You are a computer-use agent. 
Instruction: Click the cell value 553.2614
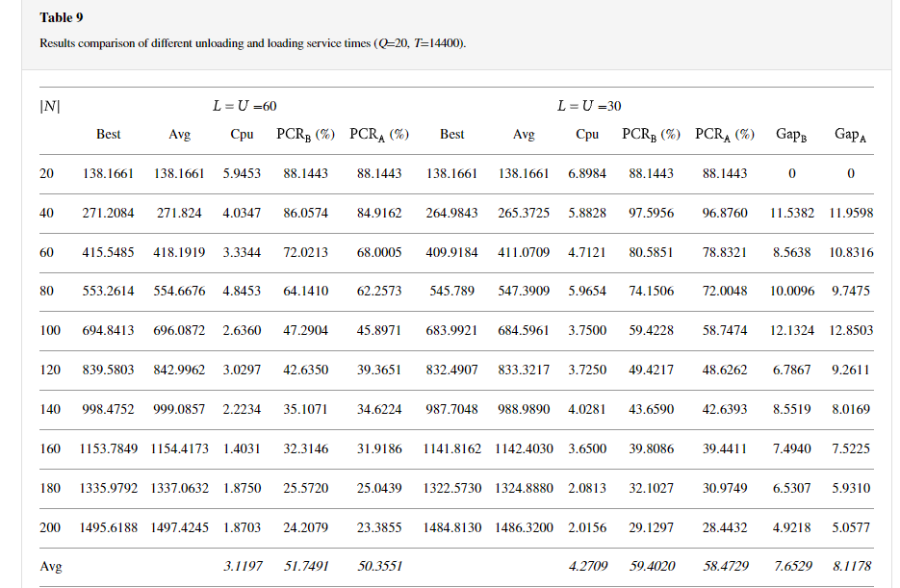(x=108, y=291)
